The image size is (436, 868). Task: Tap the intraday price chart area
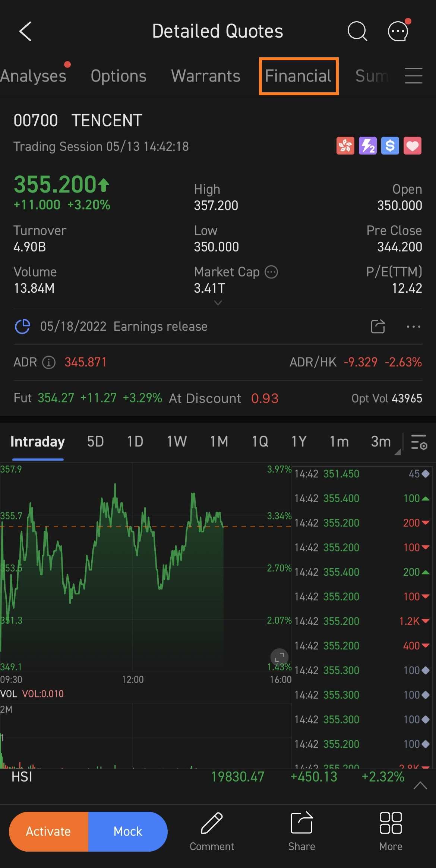tap(145, 567)
